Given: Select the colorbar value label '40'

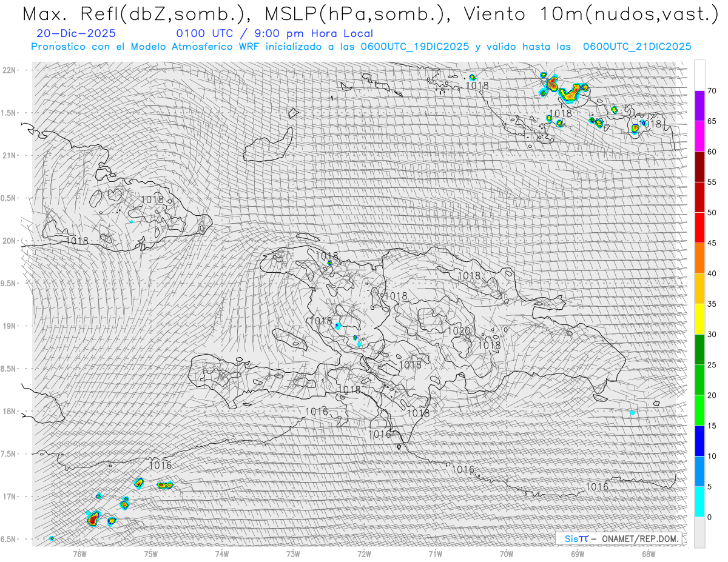Looking at the screenshot, I should [x=712, y=273].
